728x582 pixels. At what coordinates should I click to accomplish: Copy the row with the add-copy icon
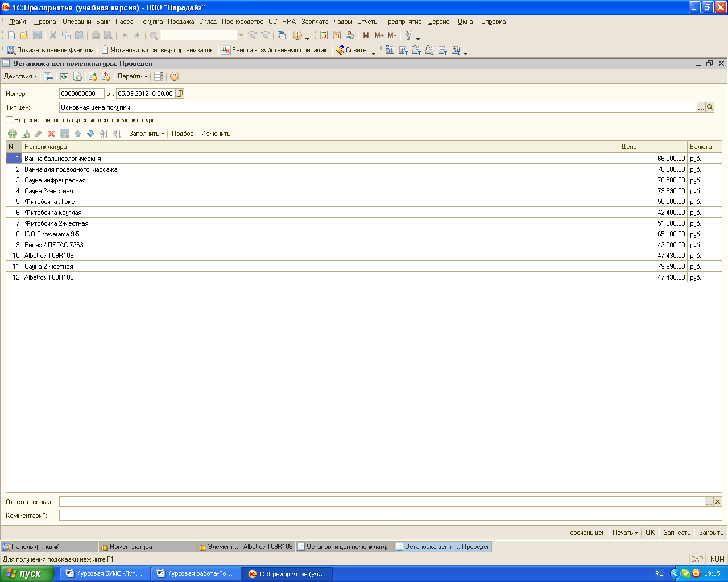(25, 134)
